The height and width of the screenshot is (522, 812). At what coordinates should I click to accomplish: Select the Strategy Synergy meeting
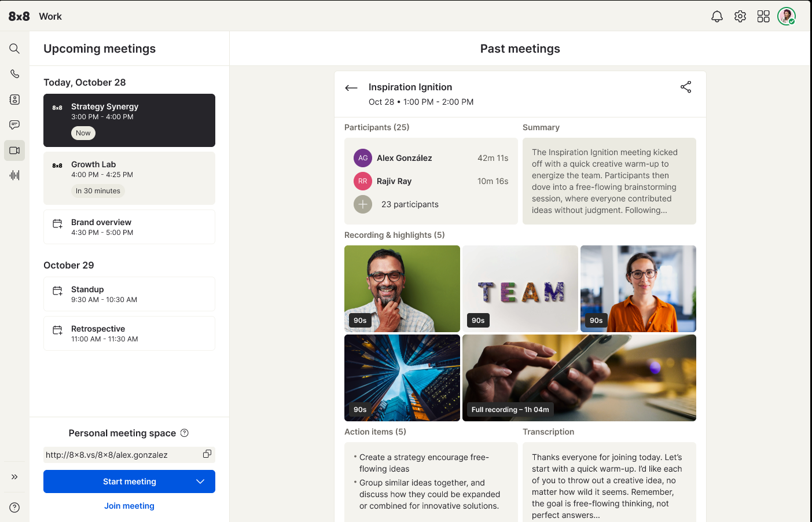click(129, 120)
